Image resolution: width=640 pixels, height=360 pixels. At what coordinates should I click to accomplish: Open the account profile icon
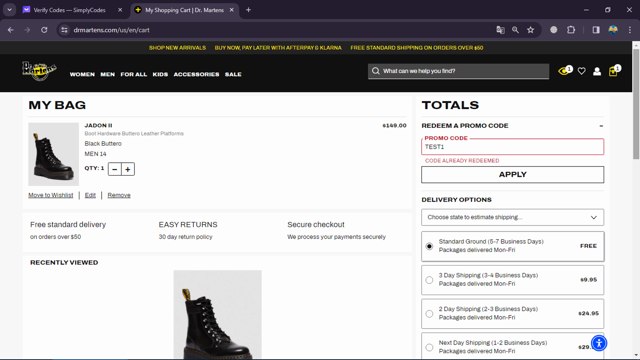(x=597, y=71)
